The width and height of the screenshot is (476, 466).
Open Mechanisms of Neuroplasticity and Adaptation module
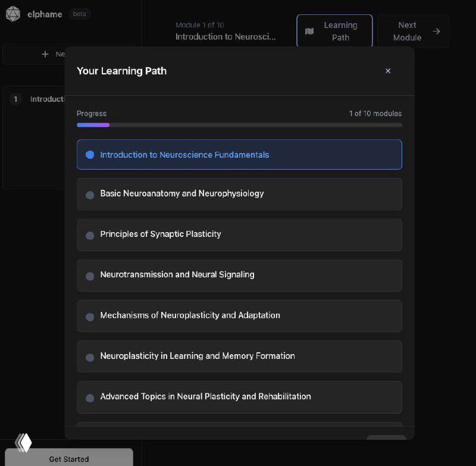(x=239, y=315)
